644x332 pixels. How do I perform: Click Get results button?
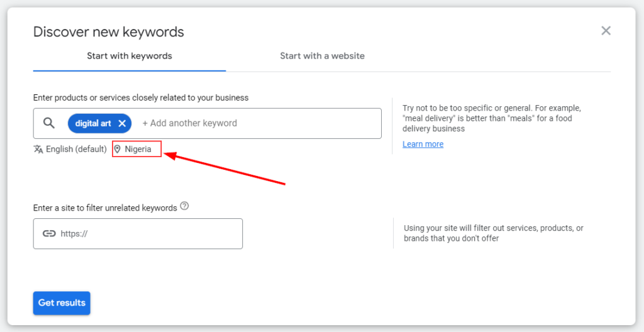(x=62, y=303)
